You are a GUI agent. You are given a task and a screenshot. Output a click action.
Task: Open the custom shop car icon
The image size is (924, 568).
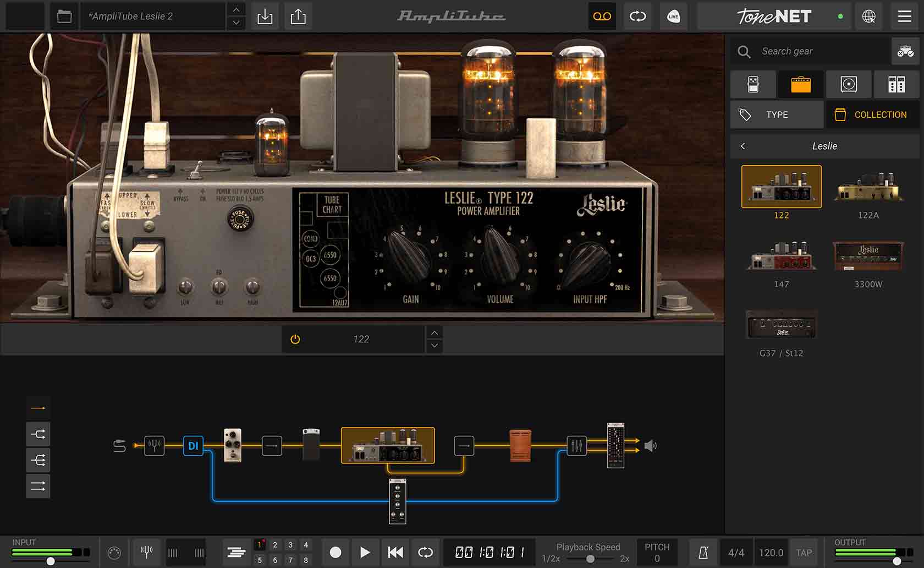(x=905, y=51)
